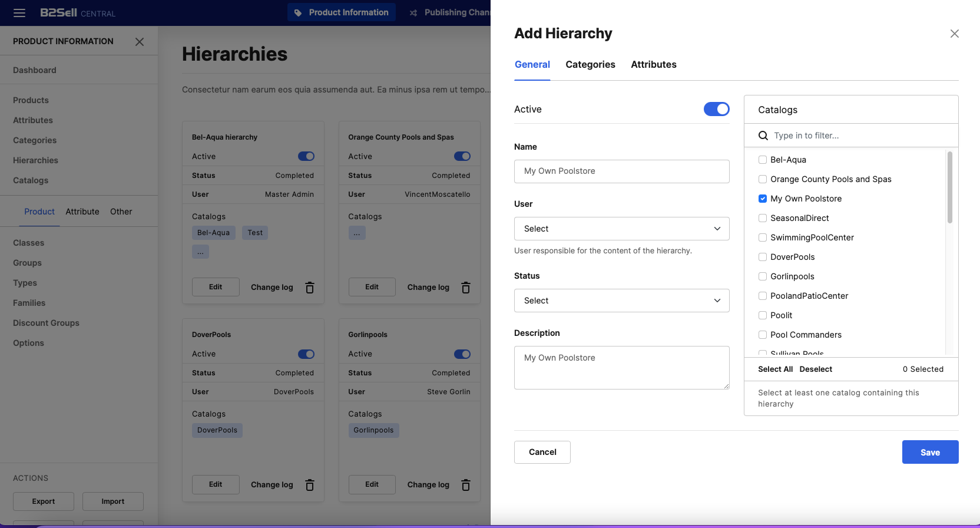Click Select All catalogs link
The width and height of the screenshot is (980, 528).
pos(775,369)
